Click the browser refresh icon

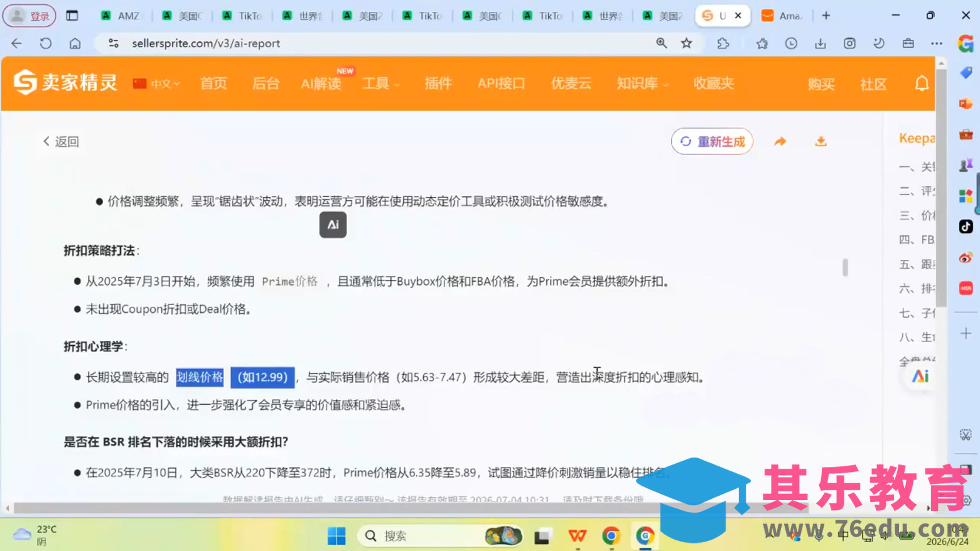pyautogui.click(x=46, y=43)
